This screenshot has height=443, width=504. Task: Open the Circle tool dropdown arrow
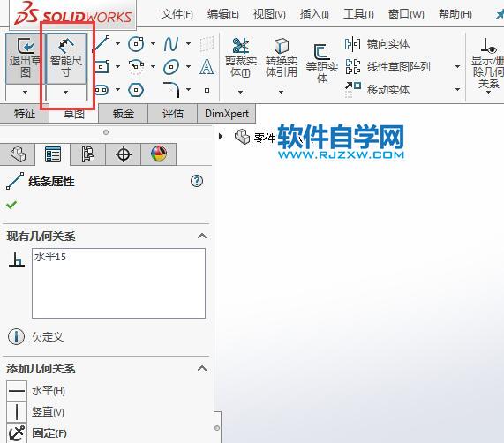153,44
